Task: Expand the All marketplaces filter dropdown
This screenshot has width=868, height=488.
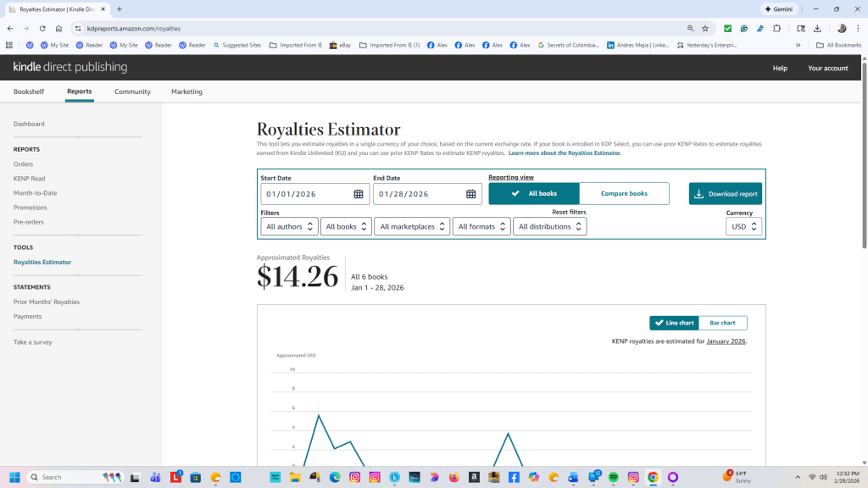Action: coord(412,226)
